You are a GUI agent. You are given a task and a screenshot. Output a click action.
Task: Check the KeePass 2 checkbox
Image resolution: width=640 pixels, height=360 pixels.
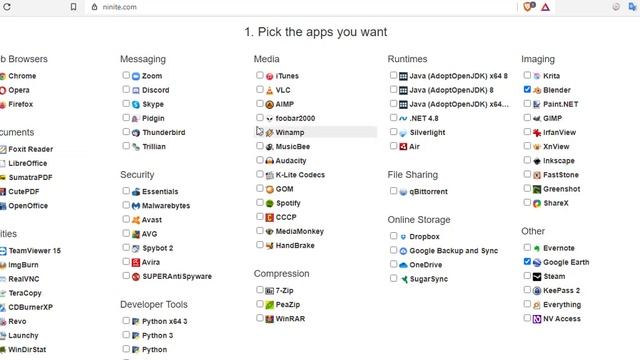(x=527, y=290)
